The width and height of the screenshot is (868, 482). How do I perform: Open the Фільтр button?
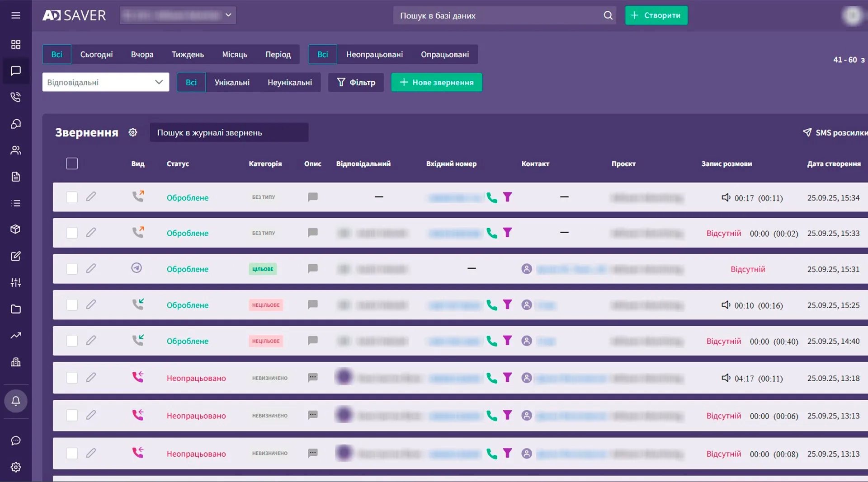click(356, 82)
